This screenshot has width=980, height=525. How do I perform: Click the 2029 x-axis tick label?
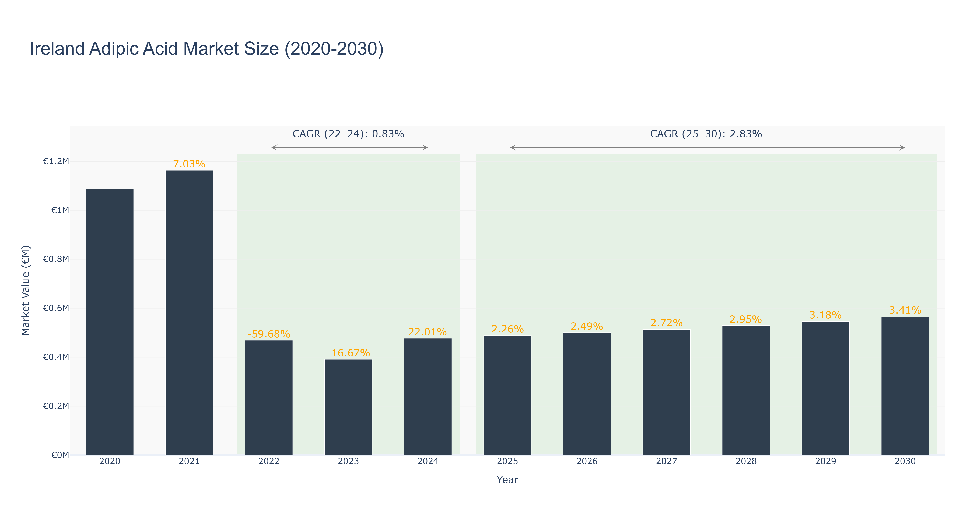(x=825, y=461)
